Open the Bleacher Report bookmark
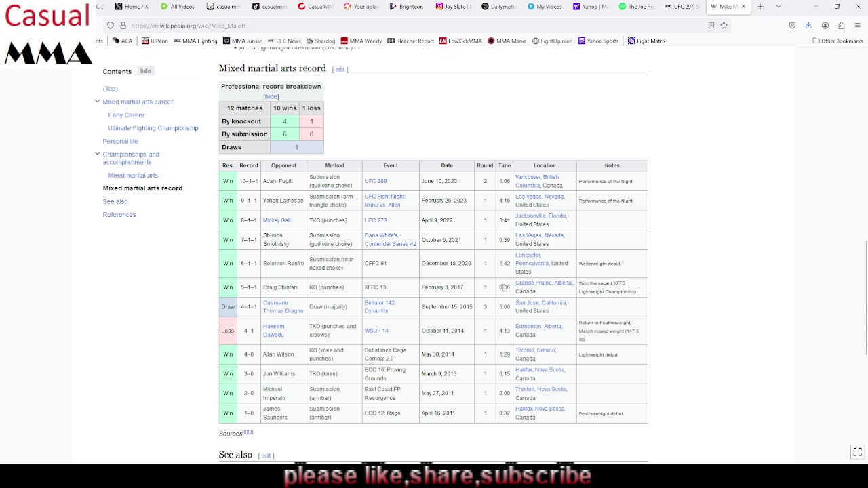 click(411, 41)
